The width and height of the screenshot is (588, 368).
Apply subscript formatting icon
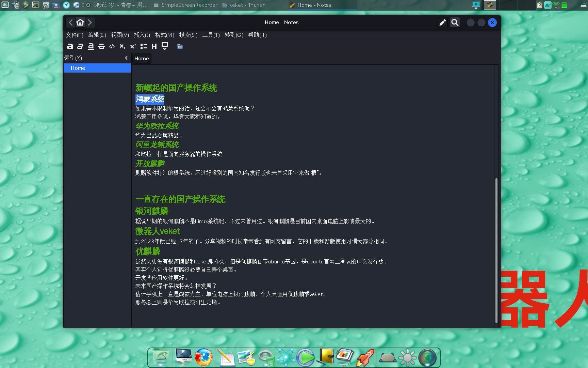(122, 46)
